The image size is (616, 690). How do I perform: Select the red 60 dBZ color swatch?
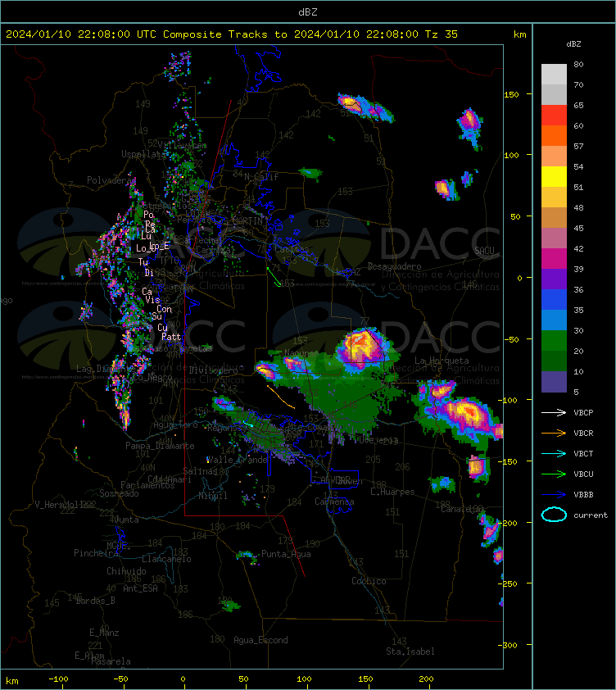pos(554,115)
